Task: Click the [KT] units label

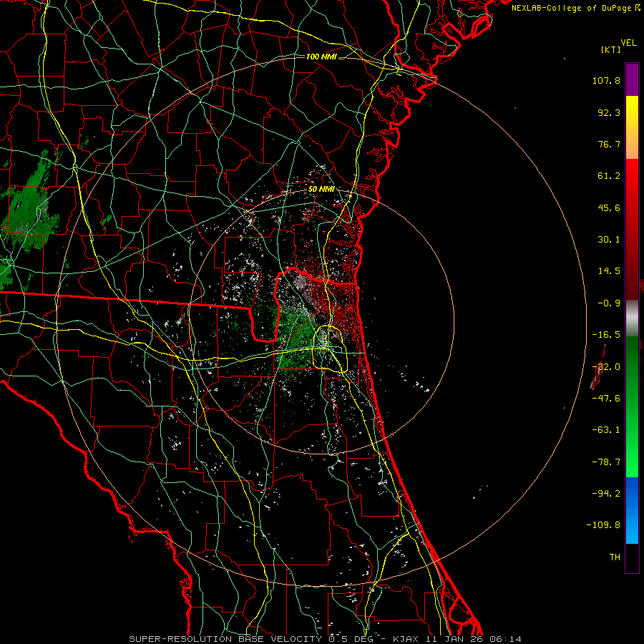Action: coord(610,49)
